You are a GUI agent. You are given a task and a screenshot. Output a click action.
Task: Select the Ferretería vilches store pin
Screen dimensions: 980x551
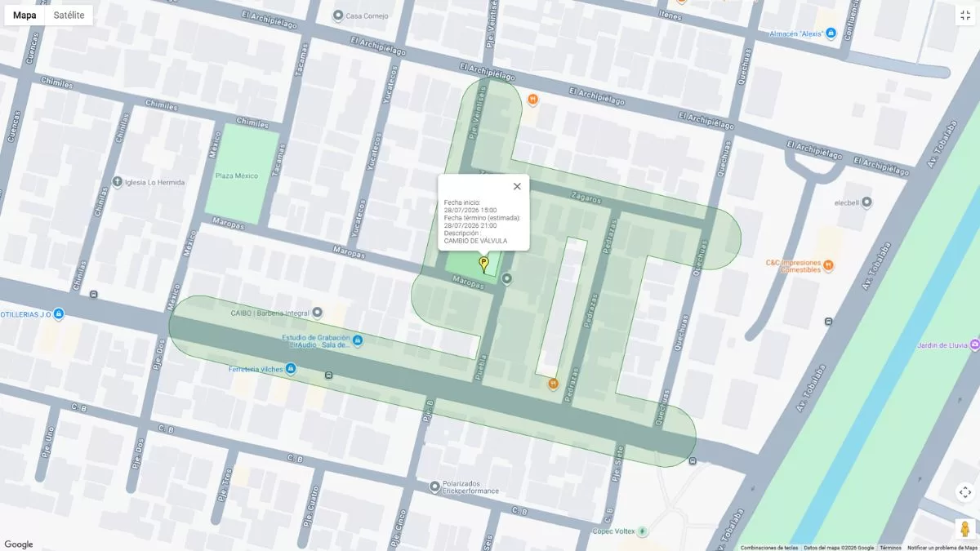point(291,369)
